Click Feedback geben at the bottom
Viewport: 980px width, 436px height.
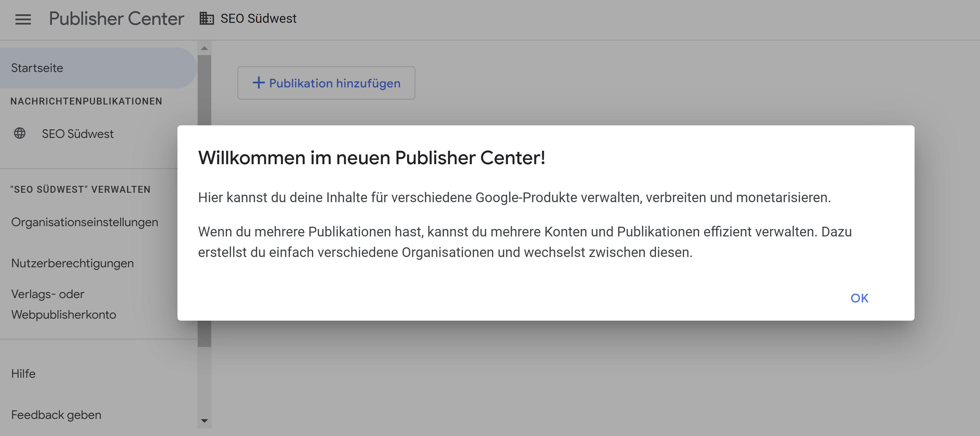coord(56,415)
